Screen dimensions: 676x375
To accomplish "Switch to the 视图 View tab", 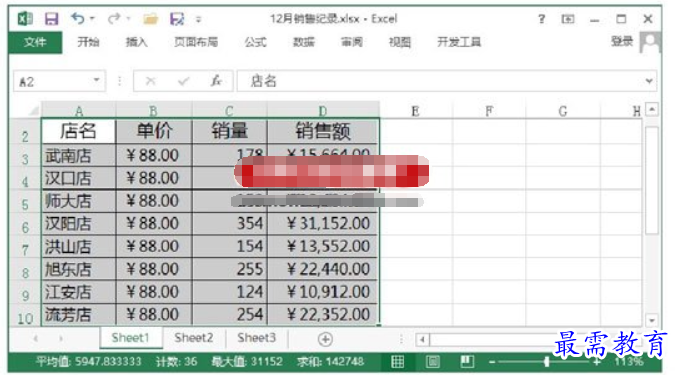I will pos(400,42).
